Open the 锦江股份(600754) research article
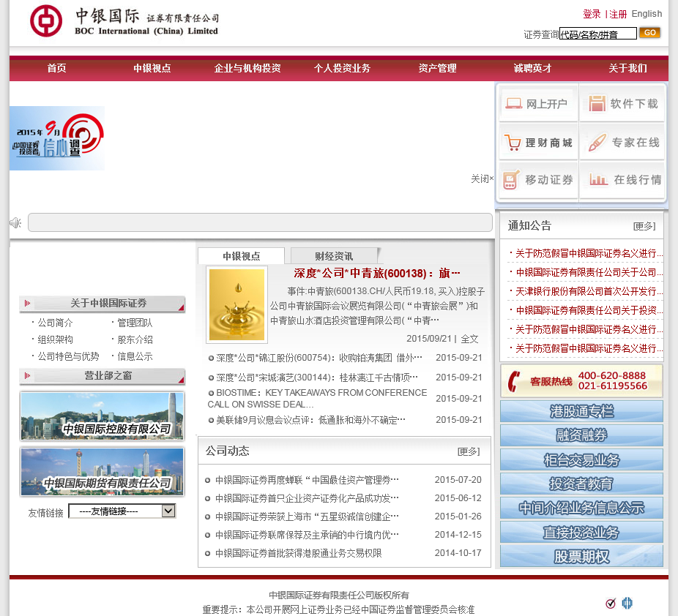Screen dimensions: 678x616 pyautogui.click(x=319, y=358)
